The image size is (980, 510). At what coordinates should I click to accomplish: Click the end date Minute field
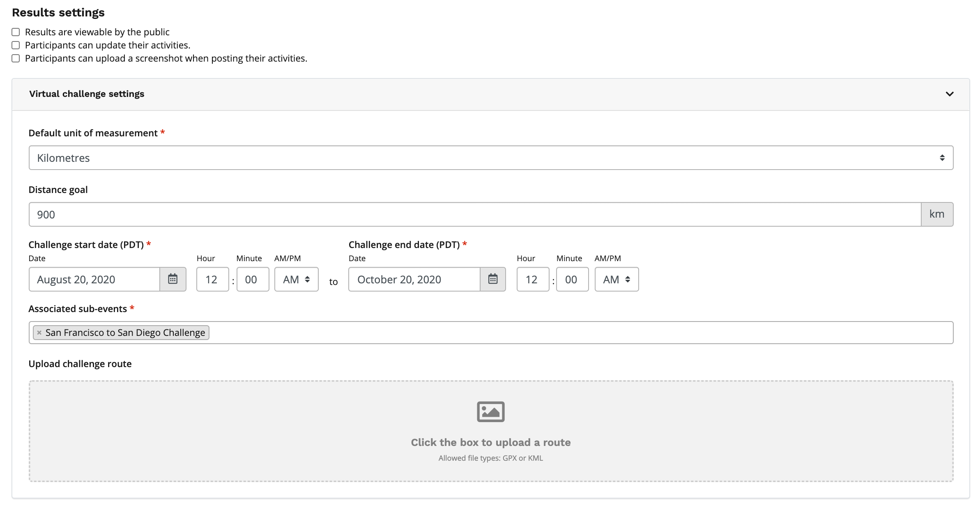pyautogui.click(x=572, y=279)
